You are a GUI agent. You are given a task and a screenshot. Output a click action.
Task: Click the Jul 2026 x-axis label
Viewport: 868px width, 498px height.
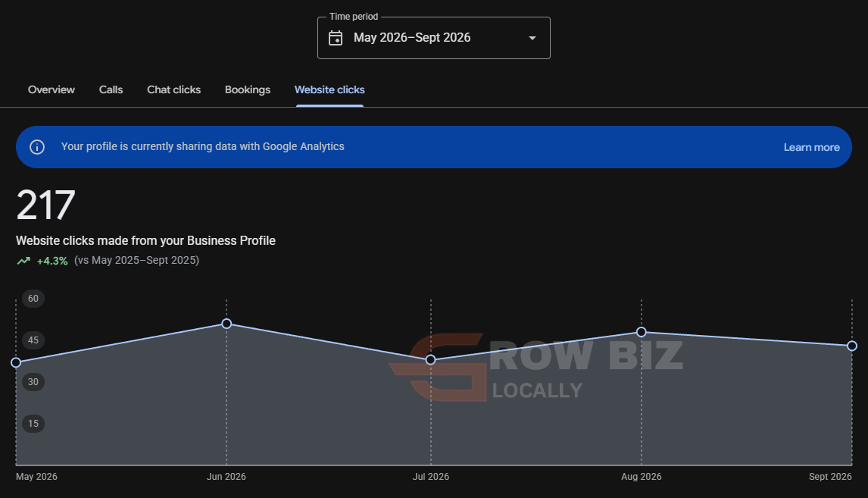tap(431, 476)
